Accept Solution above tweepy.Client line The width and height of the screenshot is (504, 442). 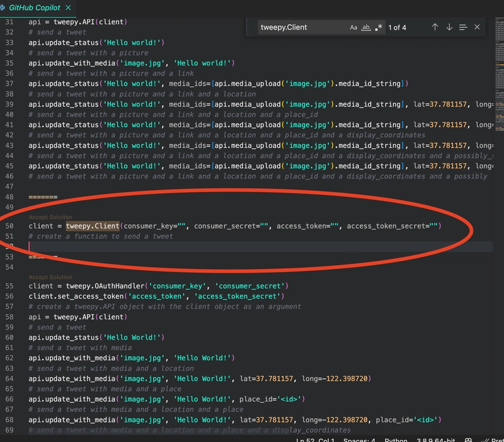pos(50,217)
